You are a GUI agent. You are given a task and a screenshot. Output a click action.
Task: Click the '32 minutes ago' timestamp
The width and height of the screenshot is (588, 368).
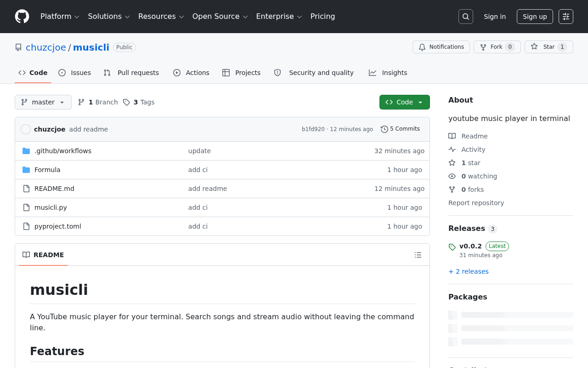(399, 151)
